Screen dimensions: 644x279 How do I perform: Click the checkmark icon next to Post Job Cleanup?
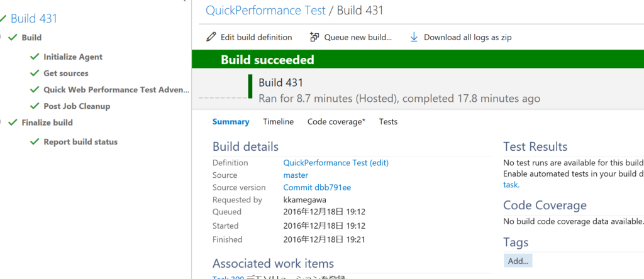point(35,106)
